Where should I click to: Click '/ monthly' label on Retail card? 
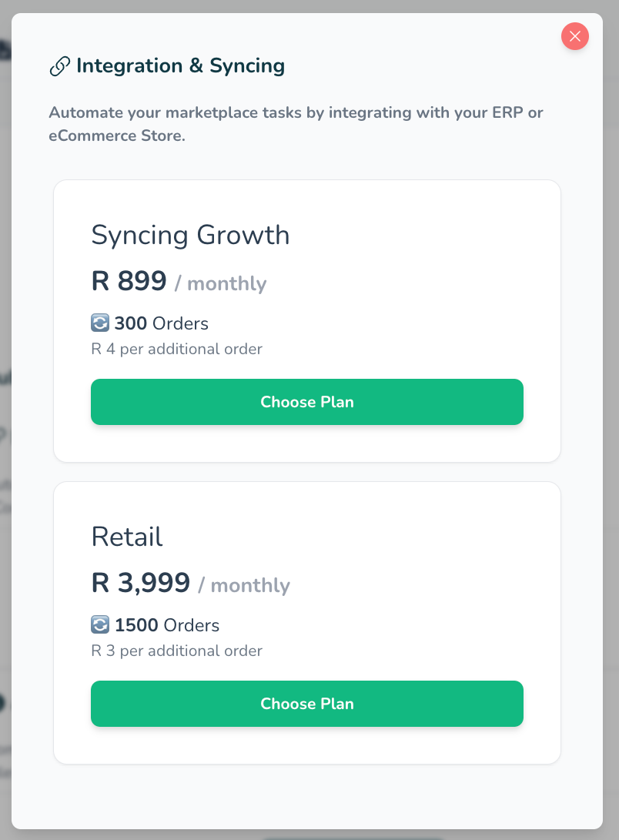point(243,585)
